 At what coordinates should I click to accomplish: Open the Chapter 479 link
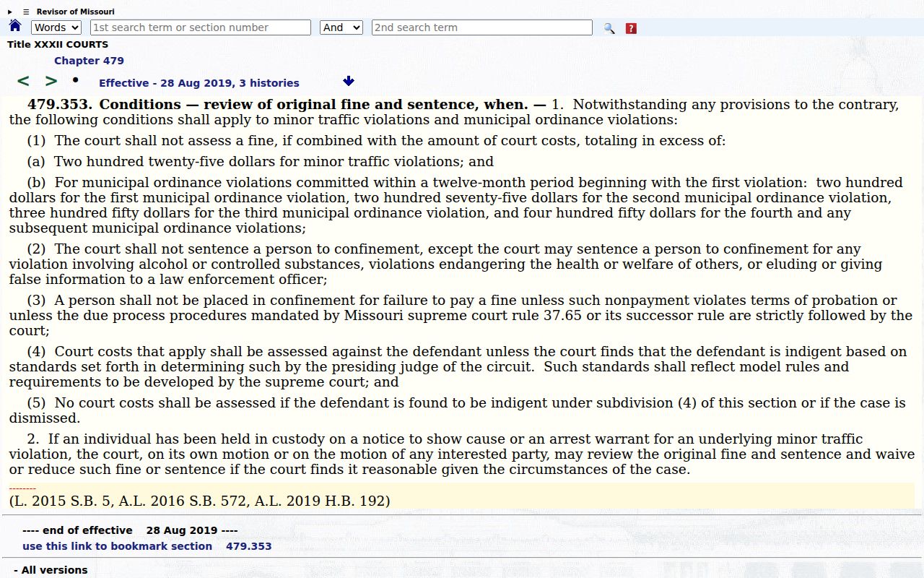point(89,61)
